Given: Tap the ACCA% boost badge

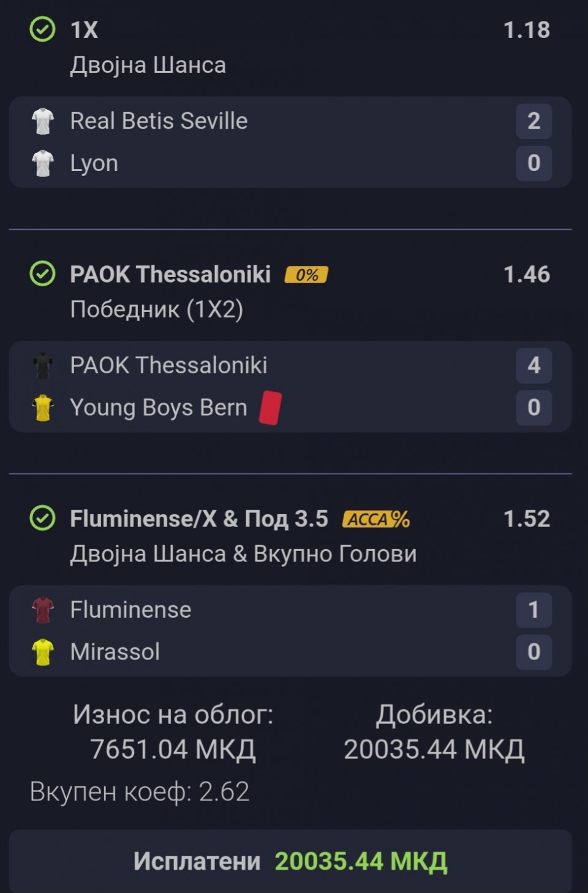Looking at the screenshot, I should click(x=376, y=519).
